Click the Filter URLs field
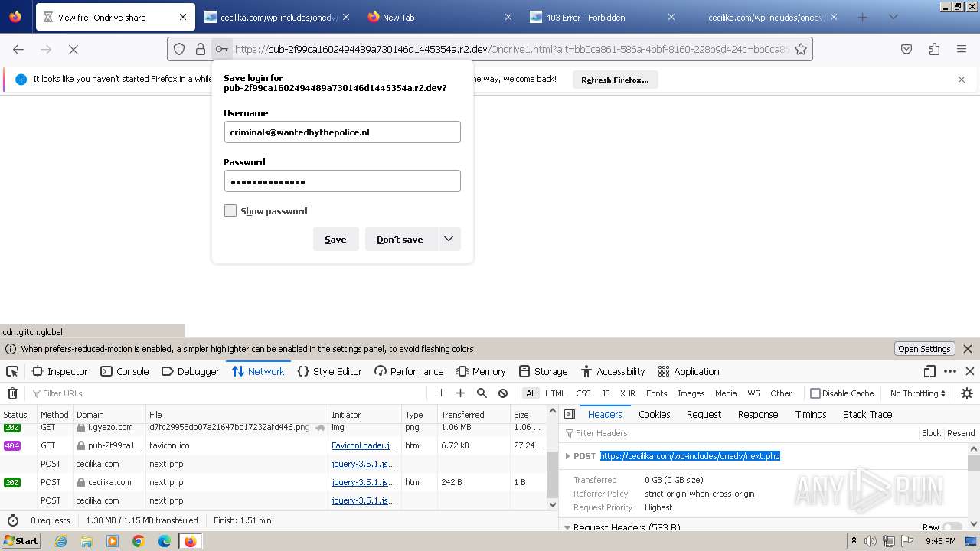 [230, 393]
